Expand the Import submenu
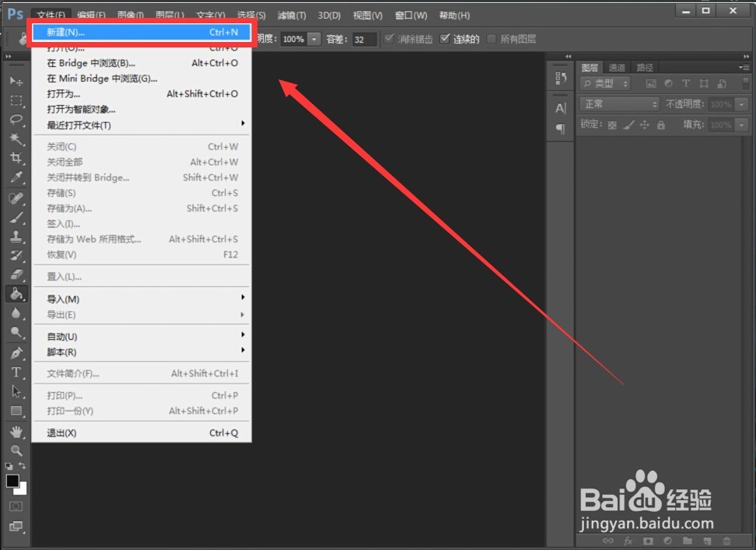Viewport: 756px width, 550px height. coord(142,299)
